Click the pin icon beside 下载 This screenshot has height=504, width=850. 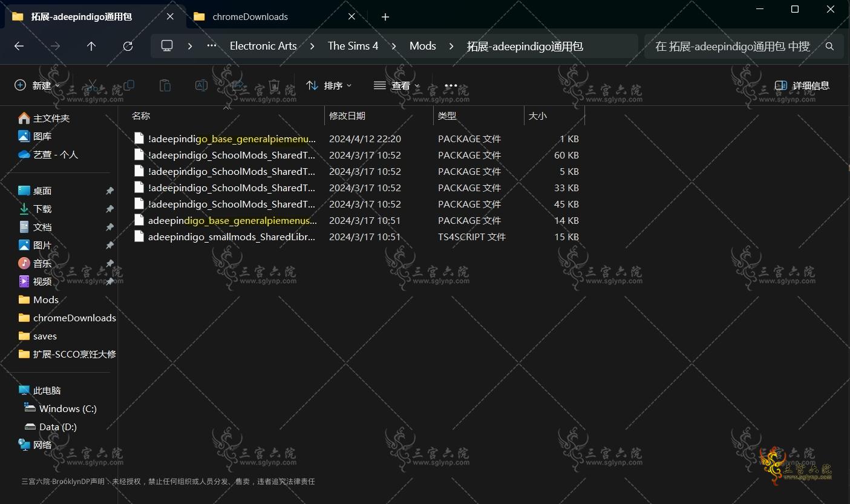point(110,209)
